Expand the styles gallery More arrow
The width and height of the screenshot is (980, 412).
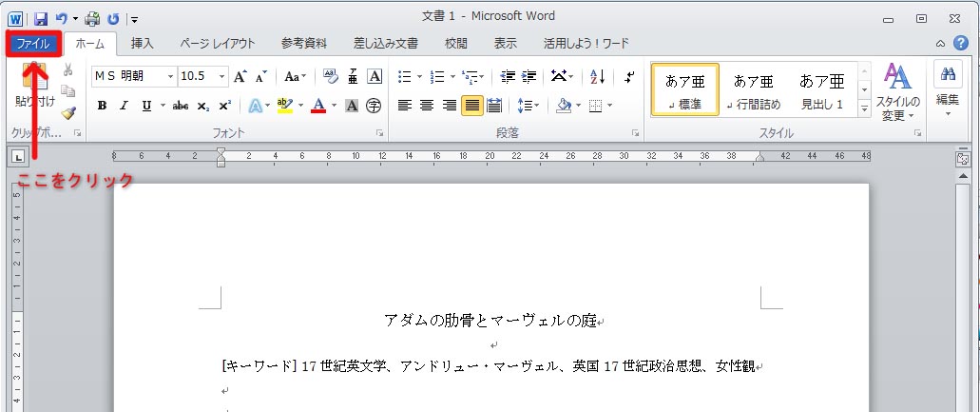865,108
